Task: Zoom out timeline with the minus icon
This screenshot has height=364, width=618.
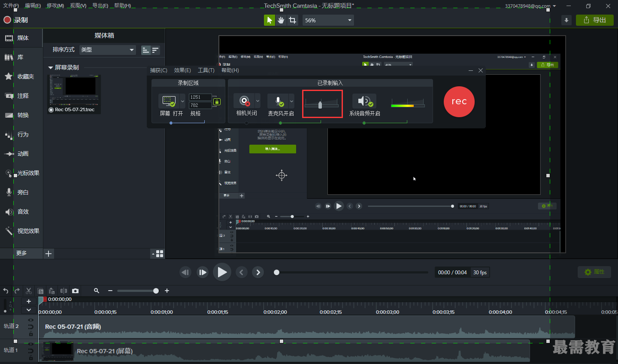Action: pyautogui.click(x=110, y=291)
